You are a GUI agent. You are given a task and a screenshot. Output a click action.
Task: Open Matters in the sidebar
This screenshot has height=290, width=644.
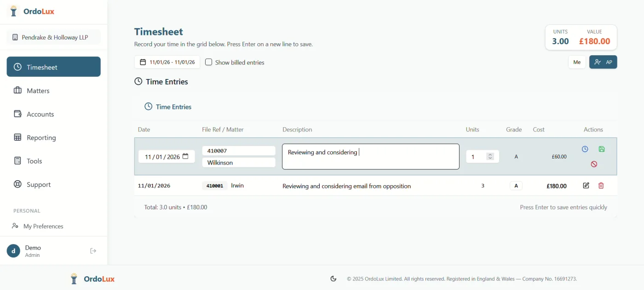pyautogui.click(x=38, y=91)
